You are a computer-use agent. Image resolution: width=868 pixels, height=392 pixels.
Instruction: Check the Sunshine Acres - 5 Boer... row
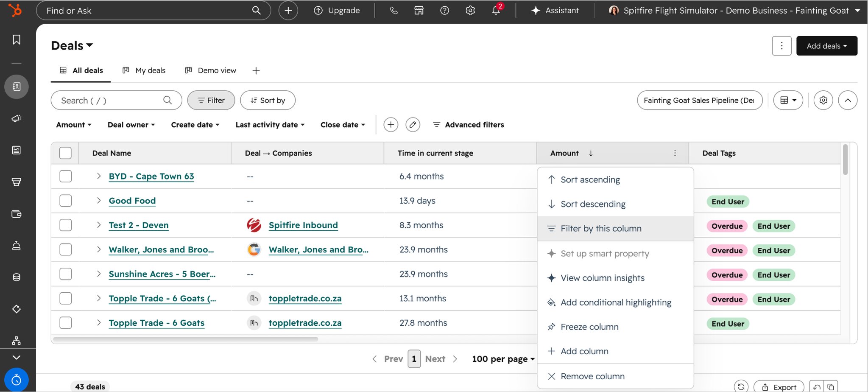point(65,274)
